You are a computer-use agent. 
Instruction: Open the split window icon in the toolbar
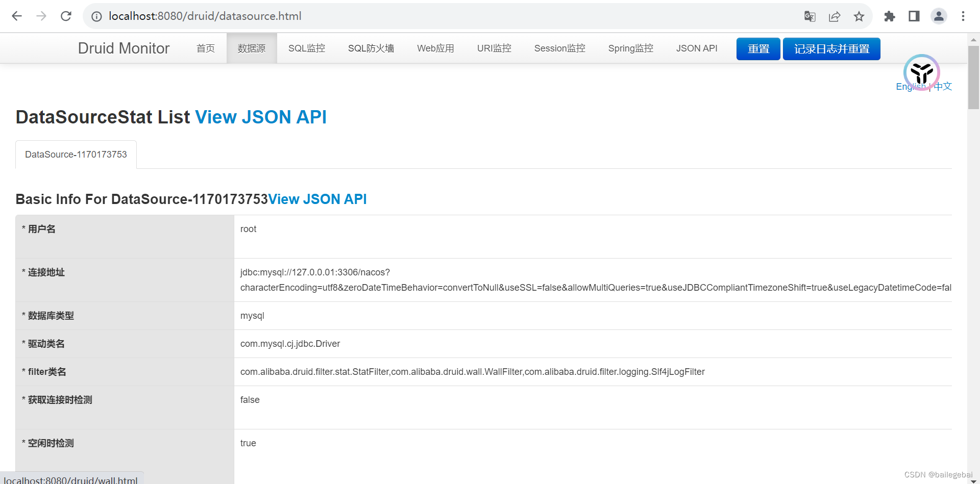[x=914, y=16]
